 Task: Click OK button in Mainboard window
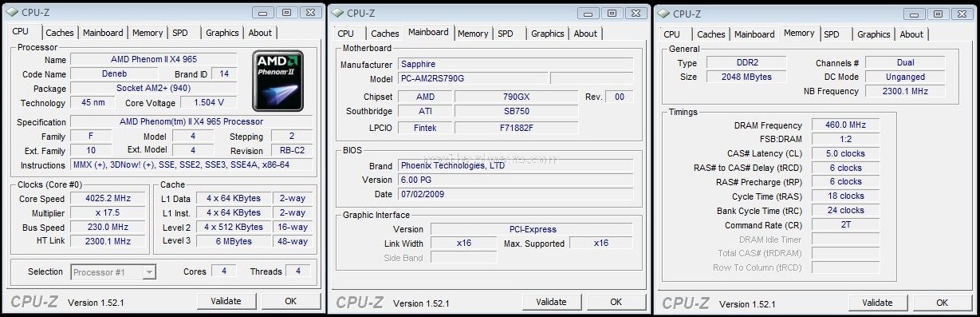click(616, 302)
